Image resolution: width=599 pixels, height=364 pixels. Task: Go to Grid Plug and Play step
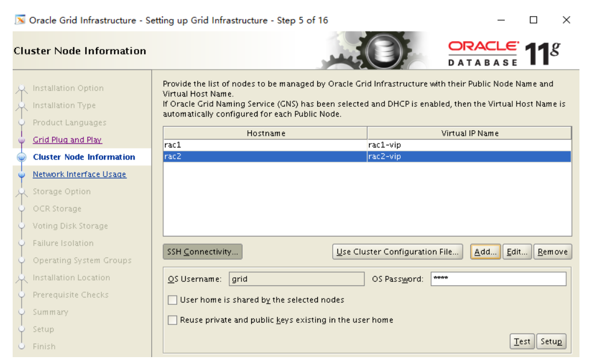67,140
